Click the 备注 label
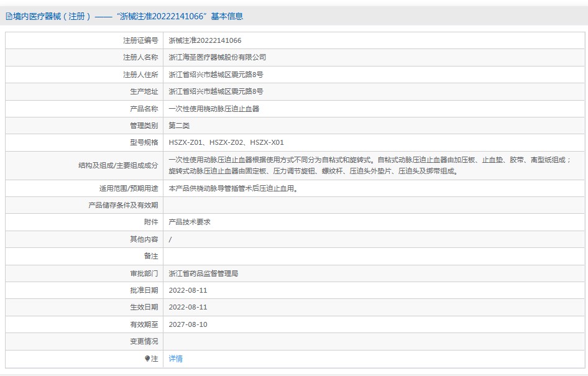The width and height of the screenshot is (588, 376). tap(151, 256)
